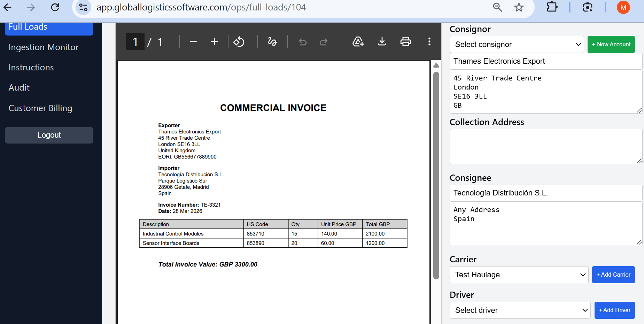Screen dimensions: 644x324
Task: Click the 'Unit Price GBP' column header
Action: (x=340, y=224)
